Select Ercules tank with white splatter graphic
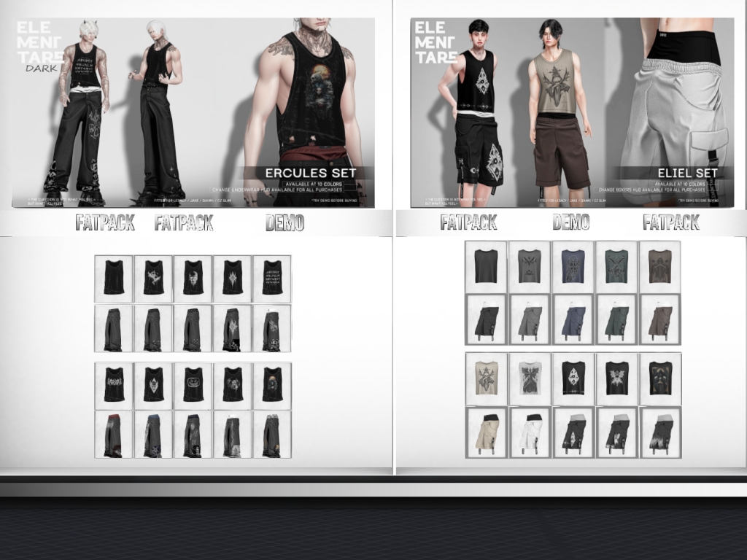 (x=153, y=279)
